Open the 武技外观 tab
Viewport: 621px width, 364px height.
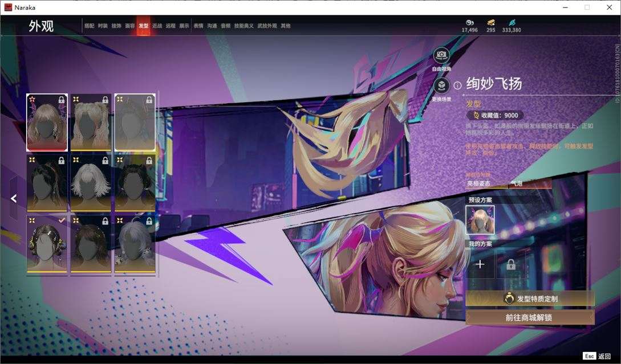pos(267,26)
